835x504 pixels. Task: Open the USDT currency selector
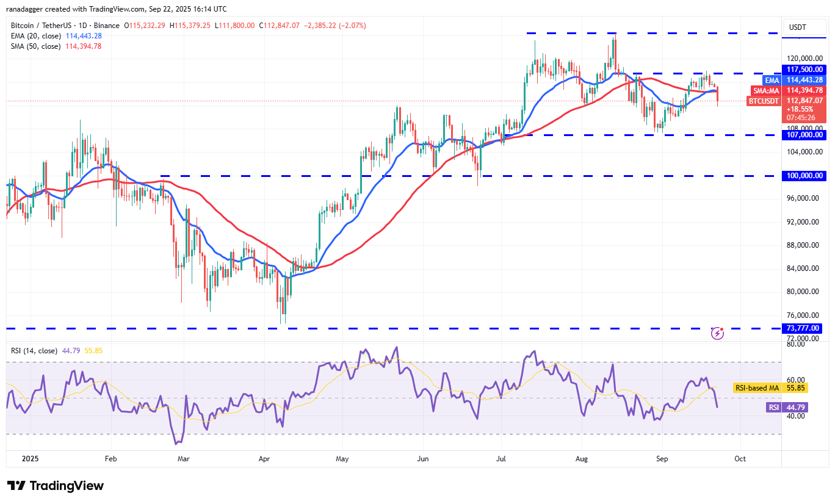click(804, 27)
